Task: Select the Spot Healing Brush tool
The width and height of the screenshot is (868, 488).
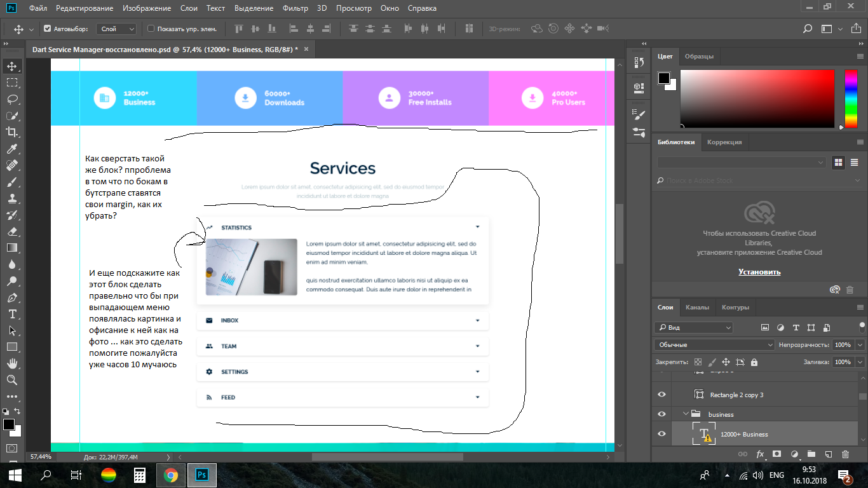Action: click(x=11, y=165)
